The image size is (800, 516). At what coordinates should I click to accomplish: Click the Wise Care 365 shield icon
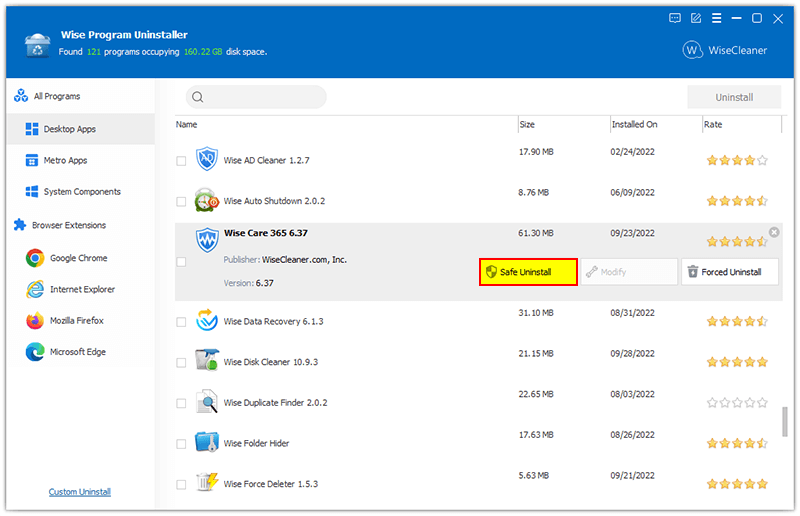(207, 239)
